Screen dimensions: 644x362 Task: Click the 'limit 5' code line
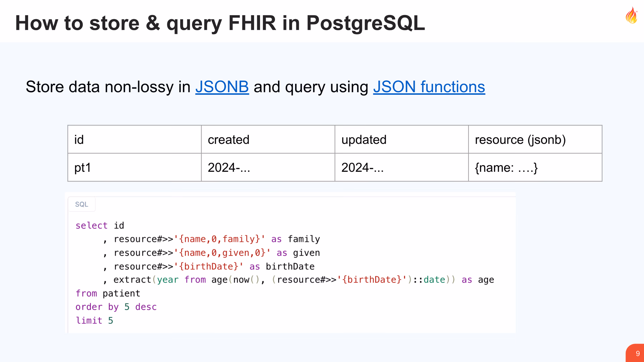(94, 321)
